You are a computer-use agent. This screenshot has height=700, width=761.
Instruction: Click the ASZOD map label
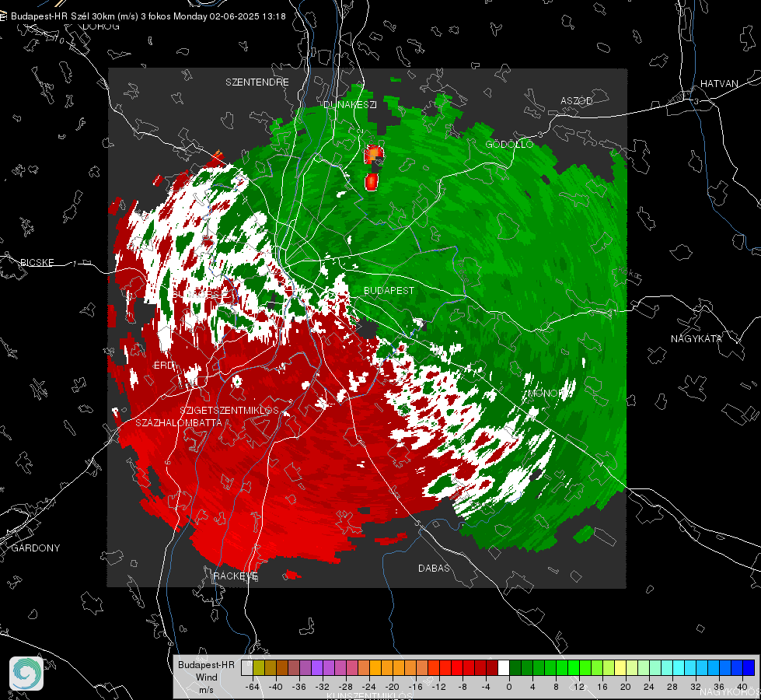pos(577,100)
